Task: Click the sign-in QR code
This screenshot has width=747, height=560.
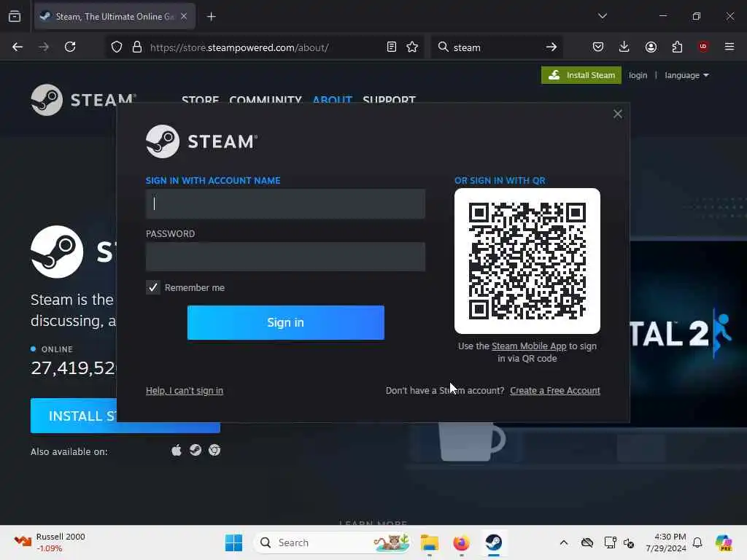Action: (x=527, y=261)
